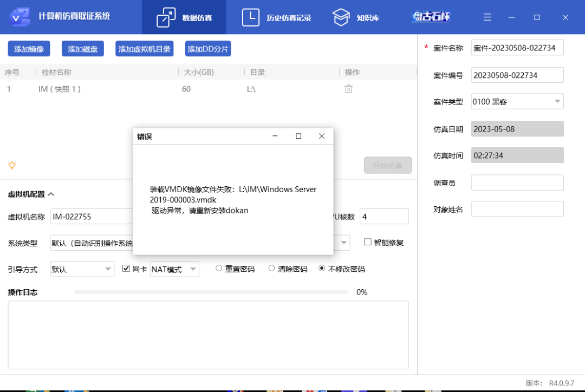The height and width of the screenshot is (392, 585).
Task: Maximize the 错误 dialog
Action: [x=298, y=136]
